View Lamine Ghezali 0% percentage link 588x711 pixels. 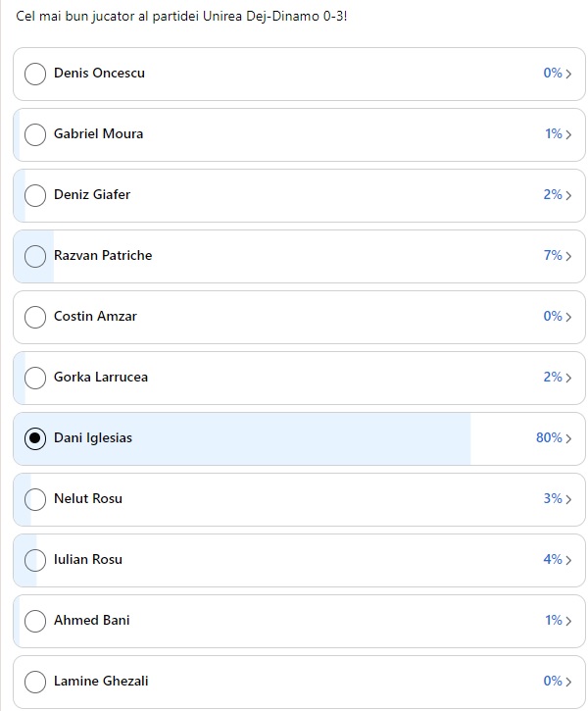553,682
